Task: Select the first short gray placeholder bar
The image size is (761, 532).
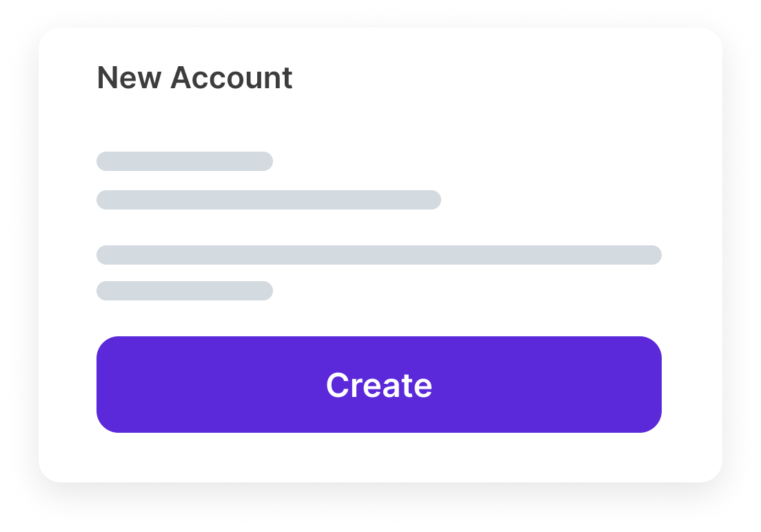Action: point(185,161)
